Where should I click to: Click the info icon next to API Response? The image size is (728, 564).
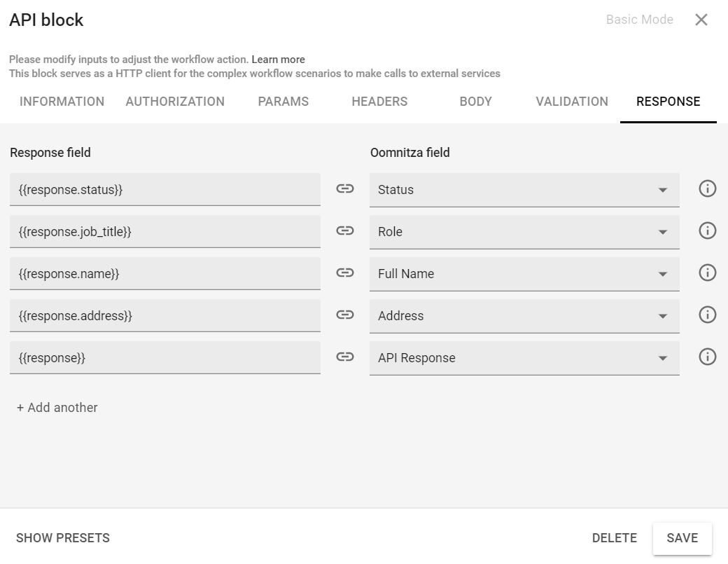click(x=707, y=357)
